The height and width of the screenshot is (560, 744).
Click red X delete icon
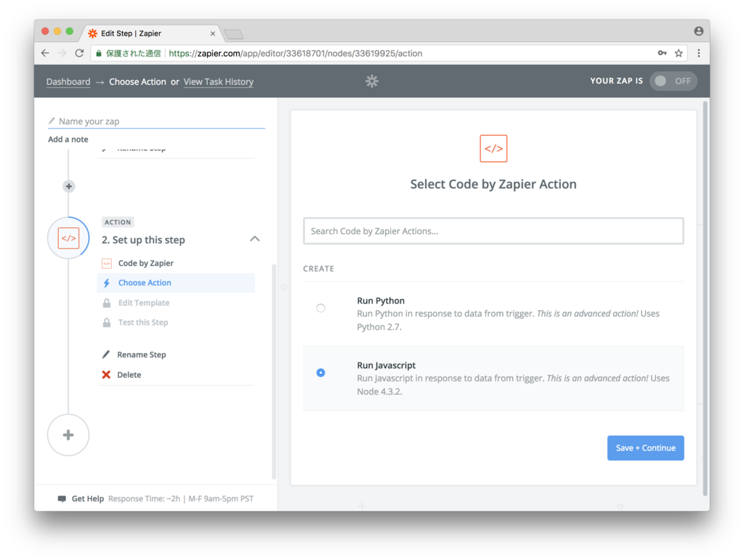point(106,375)
